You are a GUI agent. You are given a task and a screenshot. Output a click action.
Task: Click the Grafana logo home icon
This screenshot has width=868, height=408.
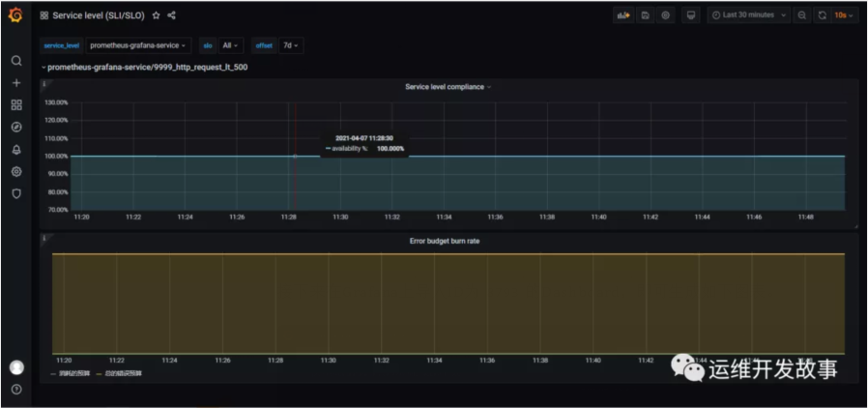click(x=15, y=15)
